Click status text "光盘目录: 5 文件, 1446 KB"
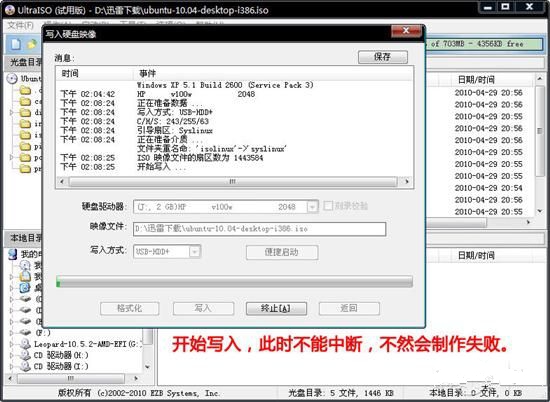This screenshot has width=550, height=402. pos(341,393)
